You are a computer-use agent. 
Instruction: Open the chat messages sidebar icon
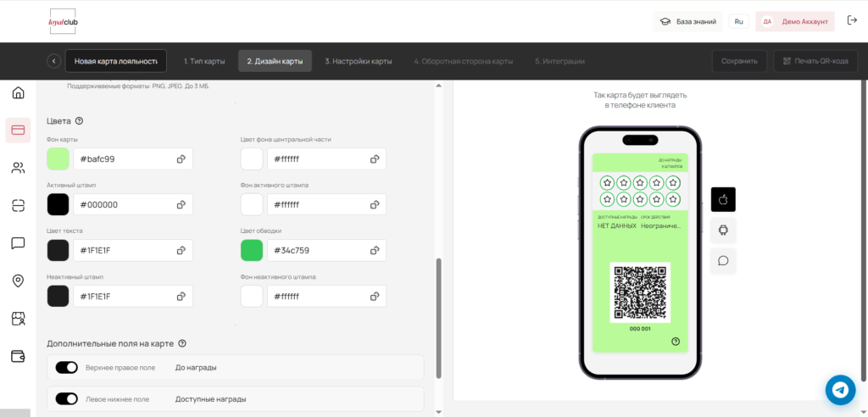click(18, 243)
